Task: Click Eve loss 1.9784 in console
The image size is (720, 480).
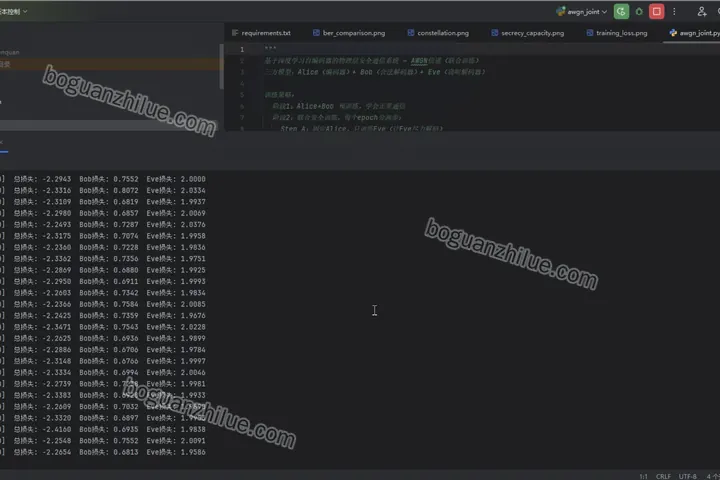Action: pos(193,350)
